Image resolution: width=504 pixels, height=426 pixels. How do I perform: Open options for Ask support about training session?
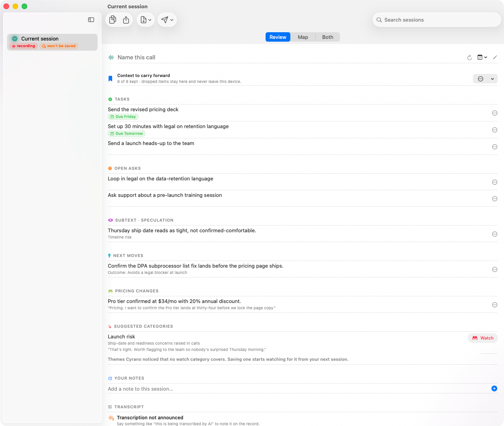[x=495, y=199]
